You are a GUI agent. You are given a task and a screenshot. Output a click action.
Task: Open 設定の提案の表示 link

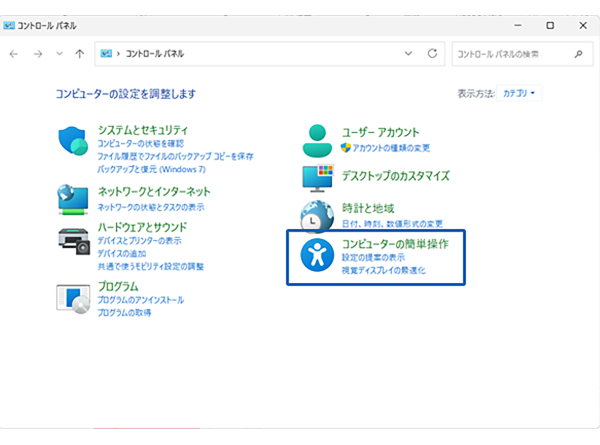(x=373, y=258)
